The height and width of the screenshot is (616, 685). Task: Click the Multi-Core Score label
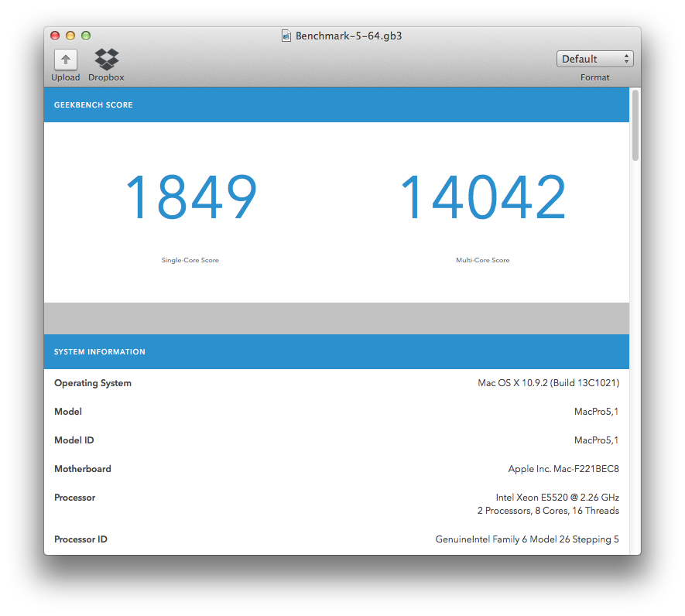click(483, 260)
